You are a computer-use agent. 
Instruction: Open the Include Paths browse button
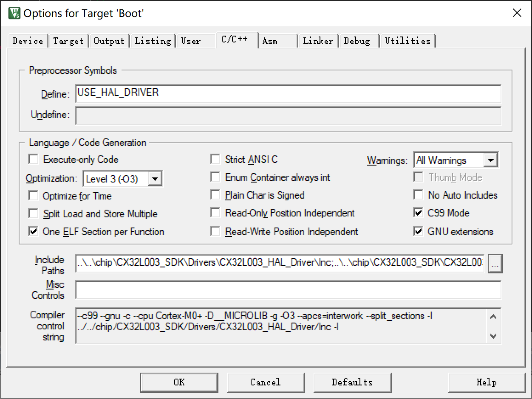pyautogui.click(x=495, y=263)
